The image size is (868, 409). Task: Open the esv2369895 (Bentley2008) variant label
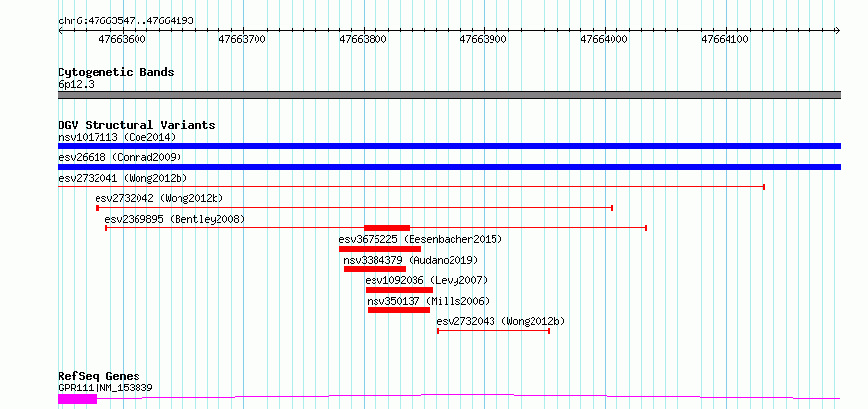[x=175, y=219]
